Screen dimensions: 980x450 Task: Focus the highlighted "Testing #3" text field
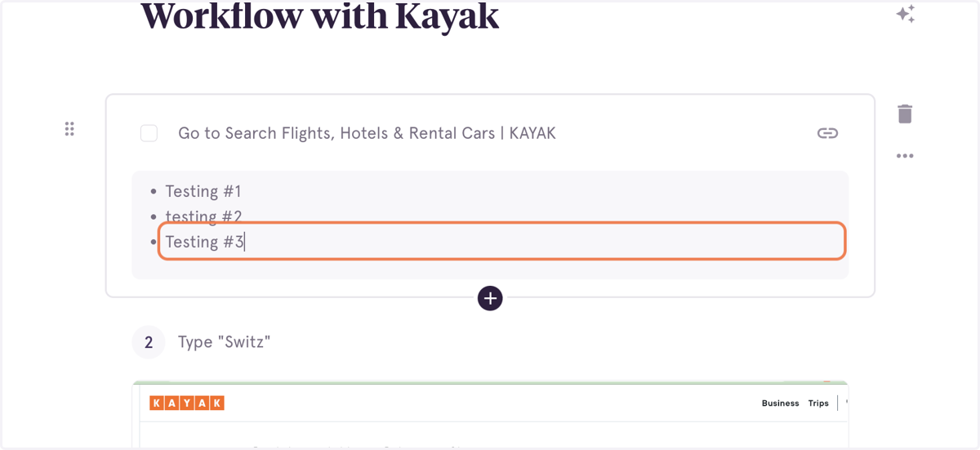(501, 242)
